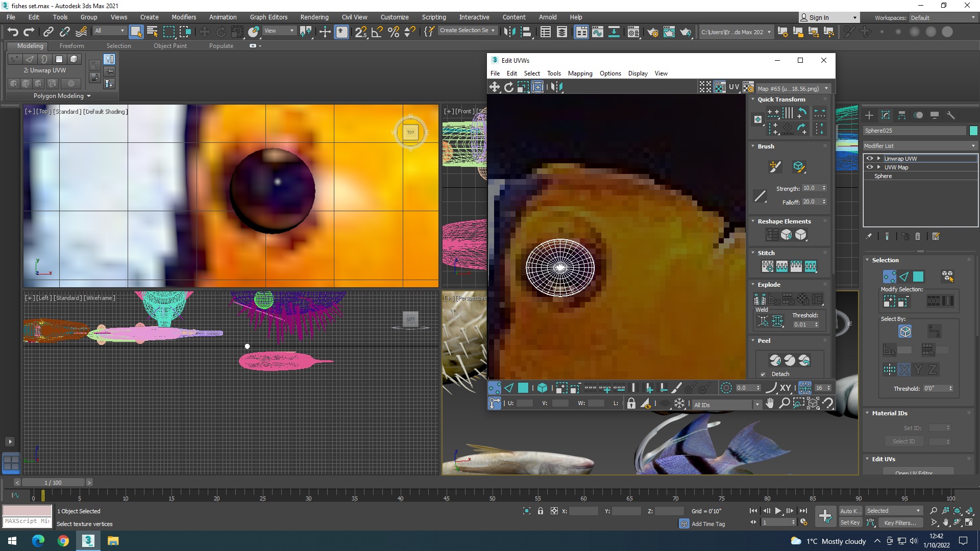Switch to the Freeform ribbon tab
Viewport: 980px width, 551px height.
(72, 46)
